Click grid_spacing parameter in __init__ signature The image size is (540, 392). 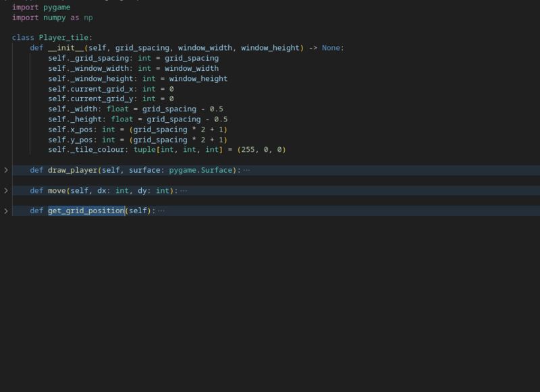142,48
